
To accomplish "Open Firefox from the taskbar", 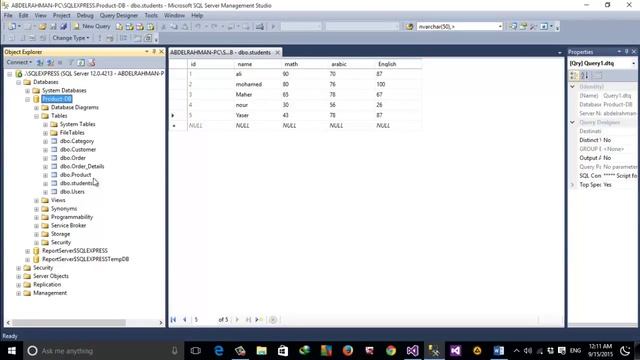I will point(347,351).
